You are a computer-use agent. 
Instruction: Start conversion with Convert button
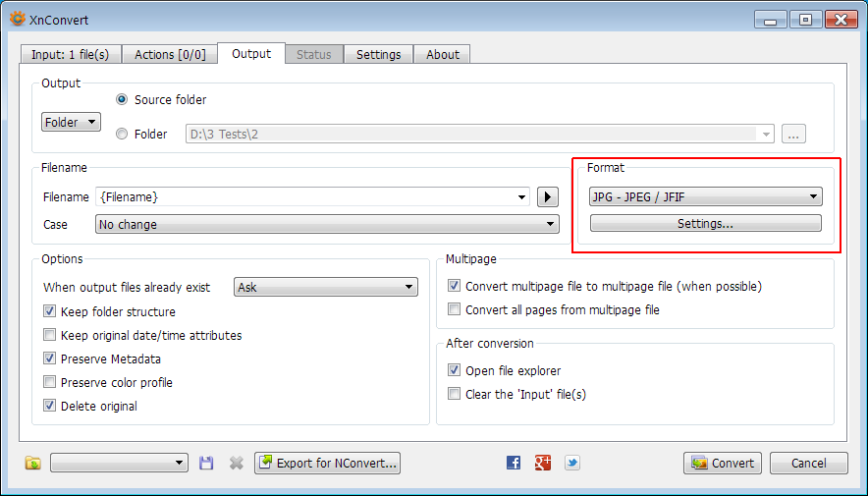click(723, 463)
